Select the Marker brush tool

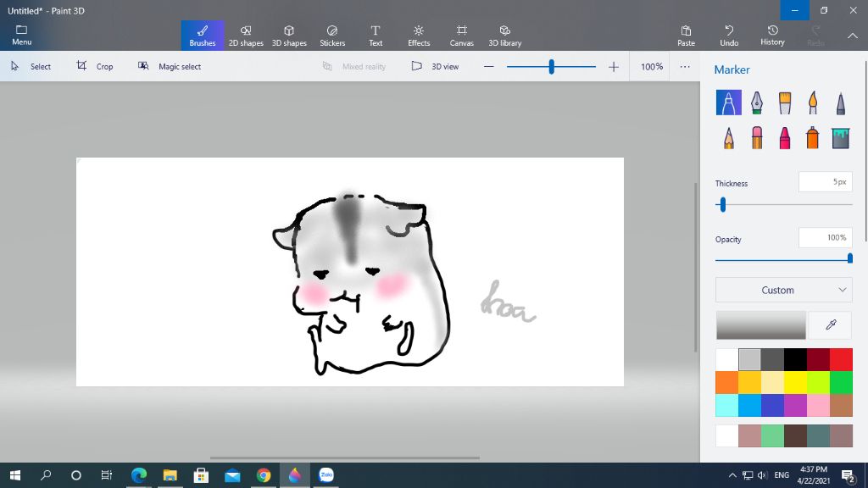click(728, 103)
